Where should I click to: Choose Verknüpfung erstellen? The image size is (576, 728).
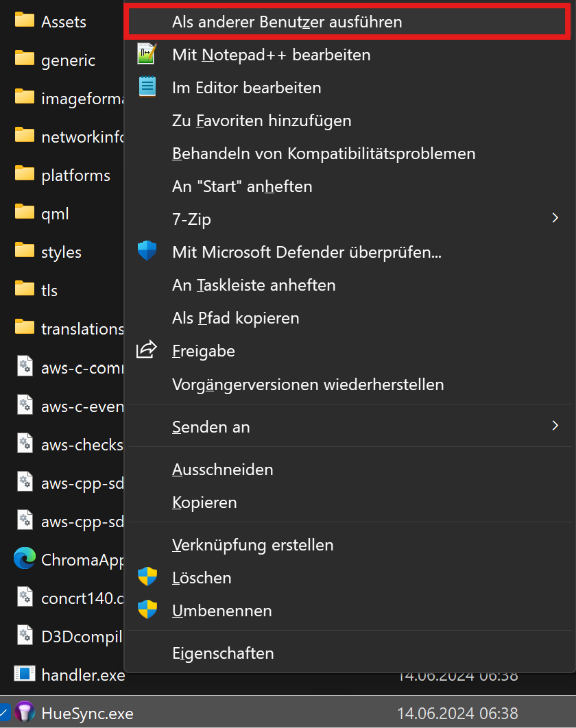252,545
